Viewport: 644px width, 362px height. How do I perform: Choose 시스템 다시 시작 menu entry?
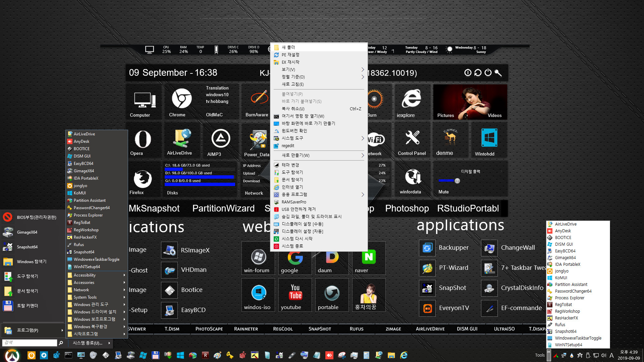click(x=319, y=239)
